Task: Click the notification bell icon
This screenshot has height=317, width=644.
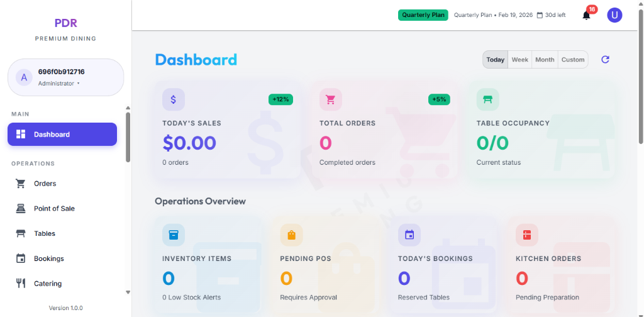Action: (x=586, y=15)
